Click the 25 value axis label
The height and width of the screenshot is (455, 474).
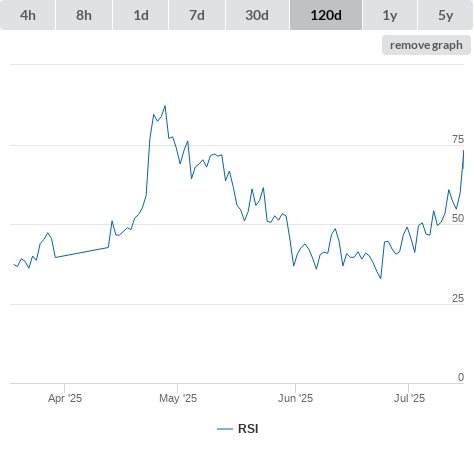pyautogui.click(x=458, y=298)
